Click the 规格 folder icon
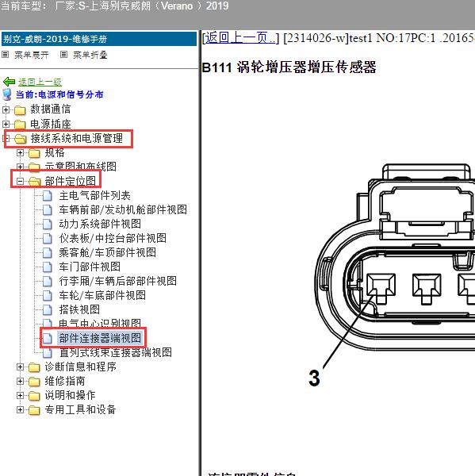The height and width of the screenshot is (476, 475). 34,153
